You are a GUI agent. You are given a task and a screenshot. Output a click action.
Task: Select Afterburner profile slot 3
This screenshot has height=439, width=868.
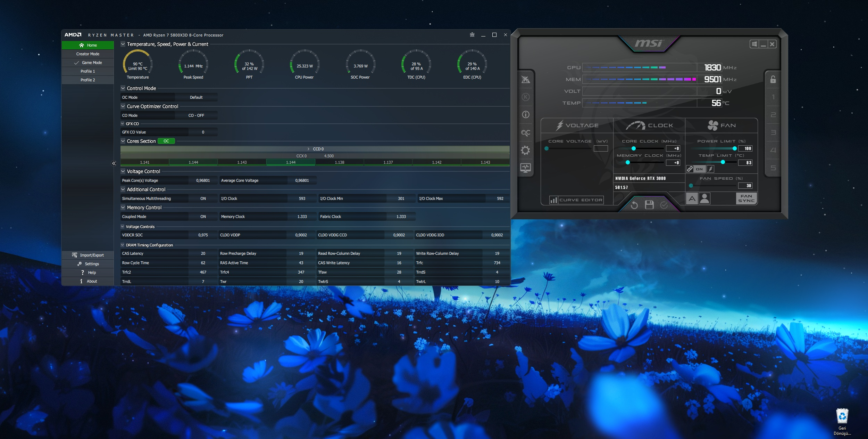[x=773, y=132]
